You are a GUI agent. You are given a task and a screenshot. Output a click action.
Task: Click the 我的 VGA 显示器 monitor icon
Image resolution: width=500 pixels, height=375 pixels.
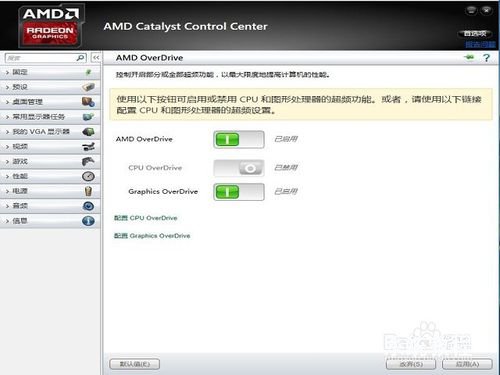[88, 132]
